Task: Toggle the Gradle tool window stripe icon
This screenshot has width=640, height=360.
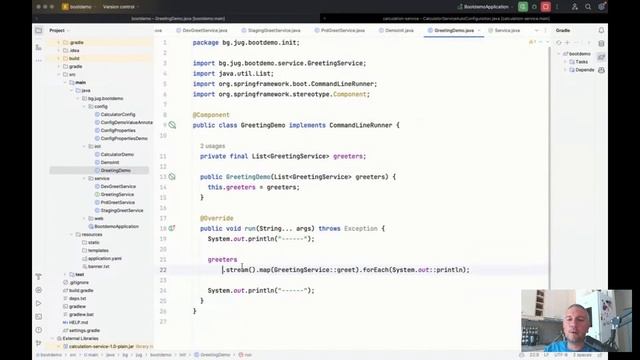Action: tap(601, 57)
